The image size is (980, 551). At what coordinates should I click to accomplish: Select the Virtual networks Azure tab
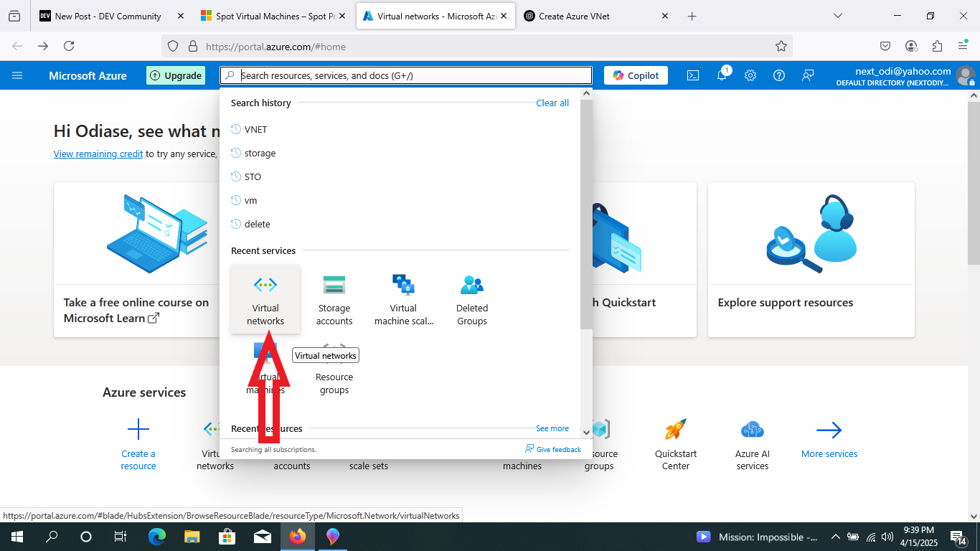(x=435, y=16)
